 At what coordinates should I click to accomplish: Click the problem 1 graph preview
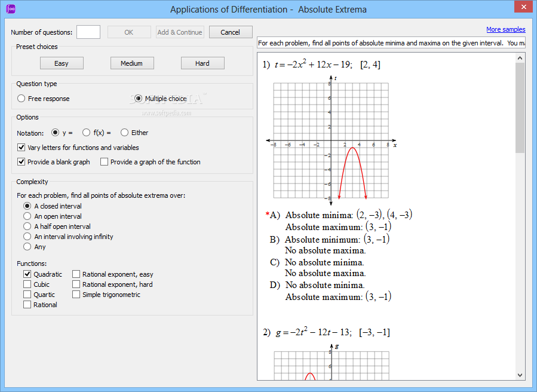(331, 140)
